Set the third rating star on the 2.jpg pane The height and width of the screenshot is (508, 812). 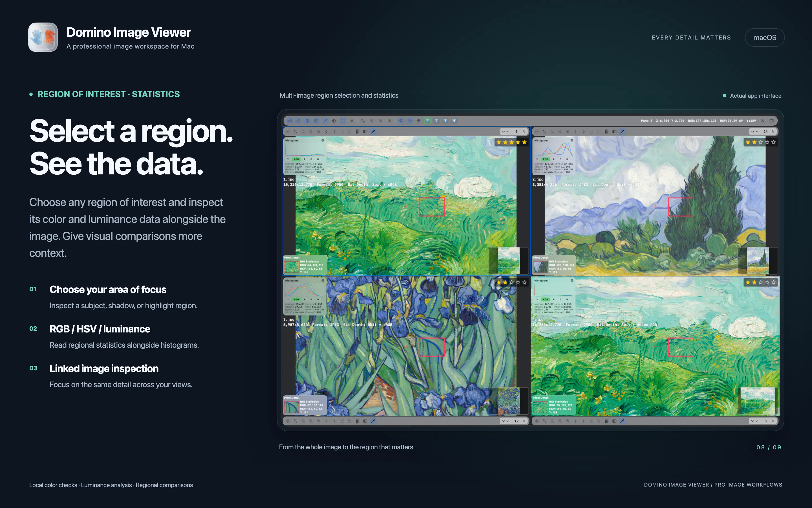click(x=761, y=143)
